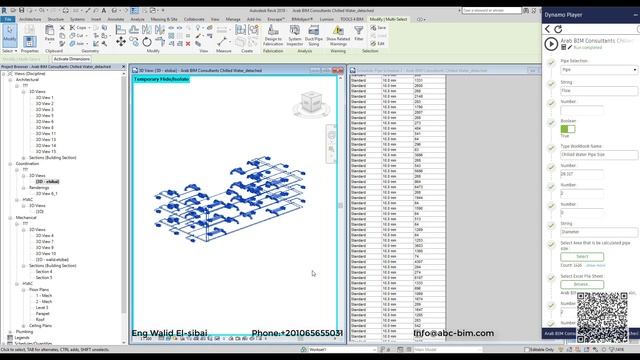The height and width of the screenshot is (360, 640).
Task: Select Roof floor plan in browser
Action: [x=40, y=320]
